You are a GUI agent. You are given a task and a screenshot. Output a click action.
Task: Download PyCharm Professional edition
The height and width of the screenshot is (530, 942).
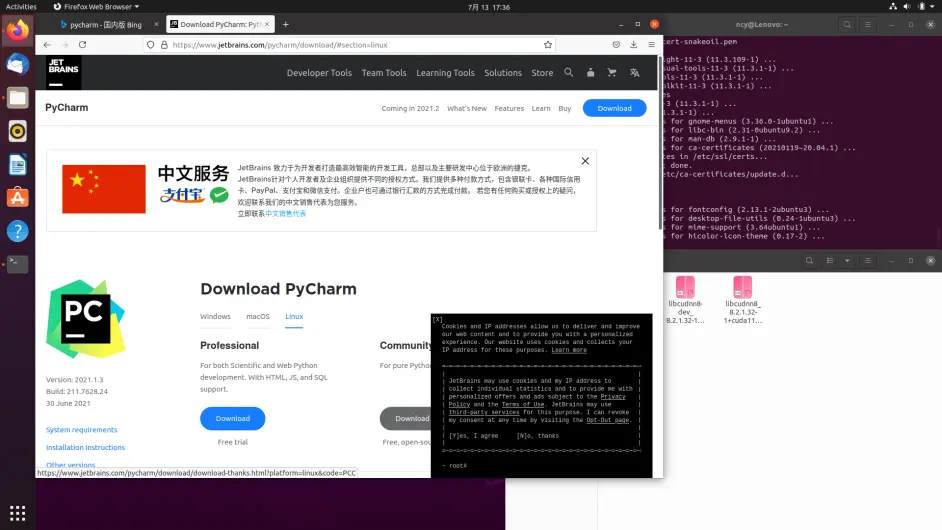232,418
